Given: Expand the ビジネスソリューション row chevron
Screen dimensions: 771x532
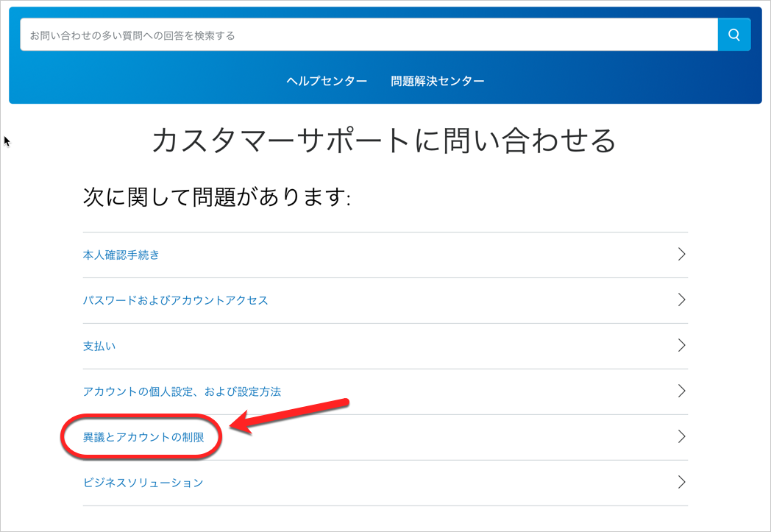Looking at the screenshot, I should [x=681, y=482].
